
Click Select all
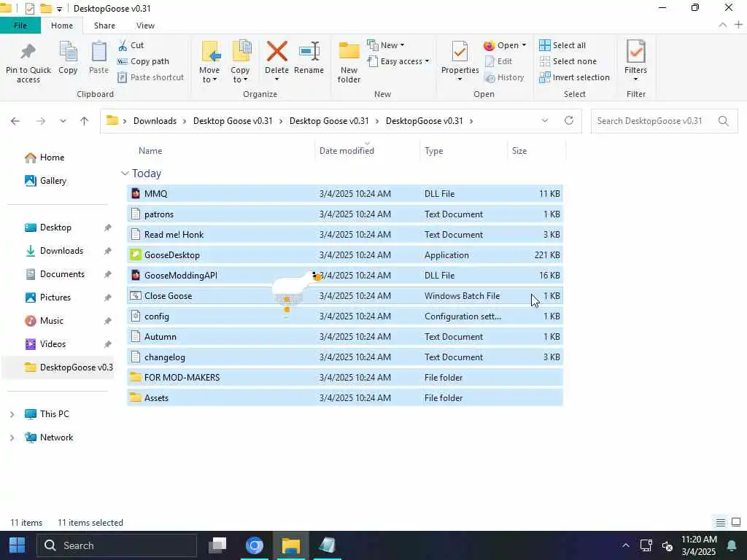(562, 45)
